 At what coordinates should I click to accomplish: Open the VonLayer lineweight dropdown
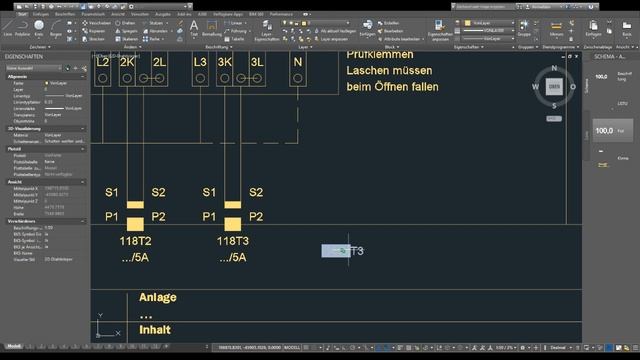489,31
